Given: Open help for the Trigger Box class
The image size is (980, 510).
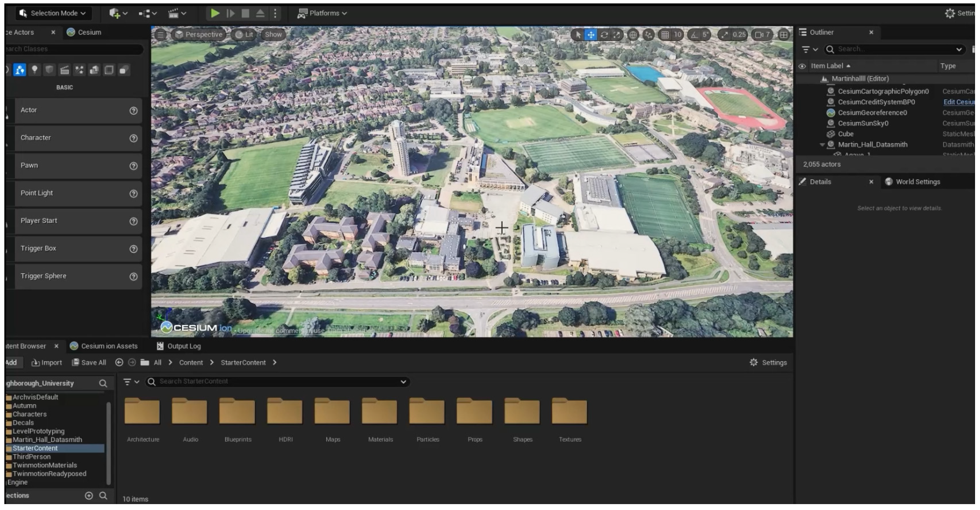Looking at the screenshot, I should 133,249.
